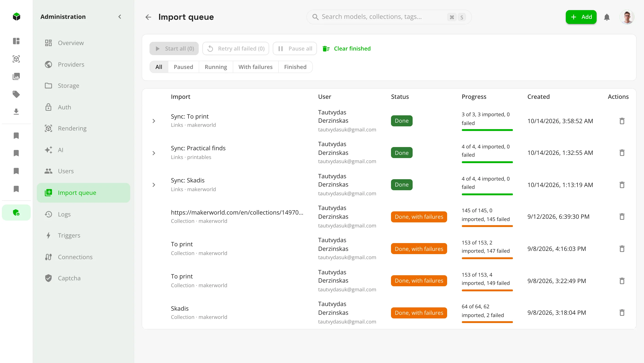Screen dimensions: 644x363
Task: Open Triggers in Administration sidebar
Action: (x=83, y=235)
